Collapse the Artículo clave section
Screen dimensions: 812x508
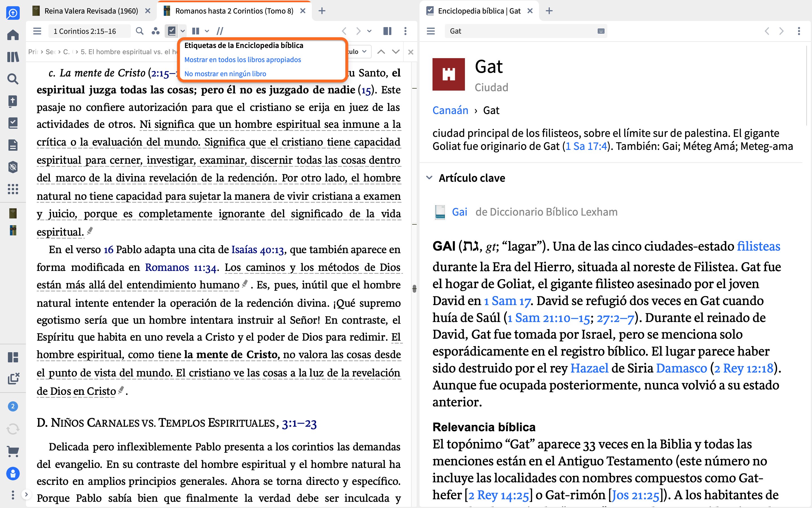coord(429,178)
